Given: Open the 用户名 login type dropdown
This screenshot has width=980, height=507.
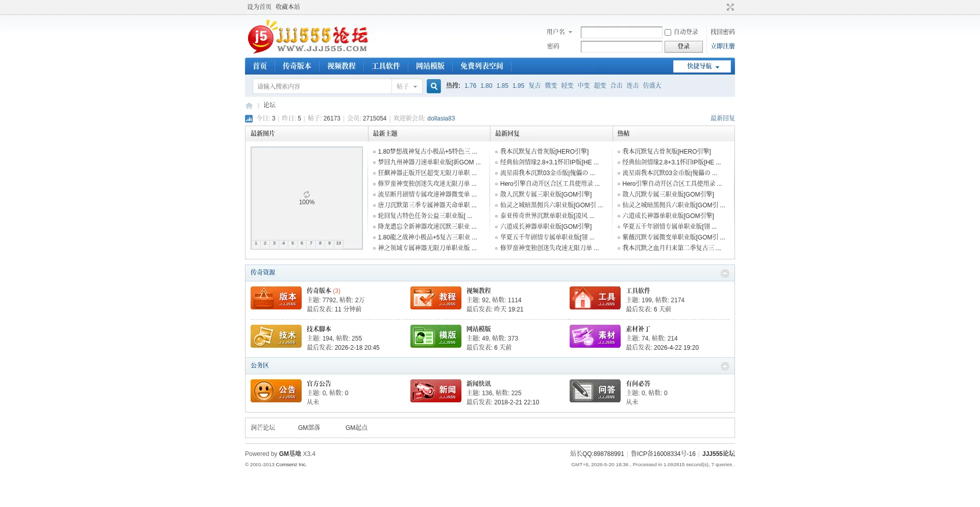Looking at the screenshot, I should (x=559, y=32).
